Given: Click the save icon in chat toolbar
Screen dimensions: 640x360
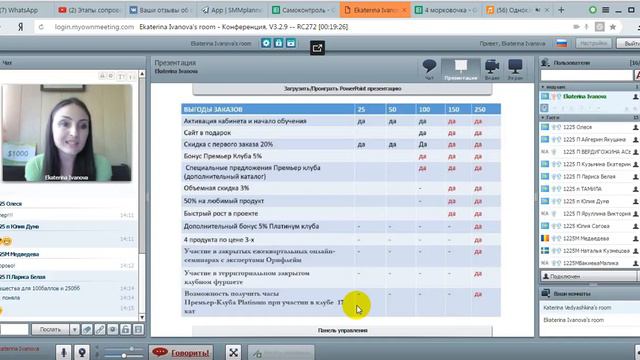Looking at the screenshot, I should coord(138,329).
